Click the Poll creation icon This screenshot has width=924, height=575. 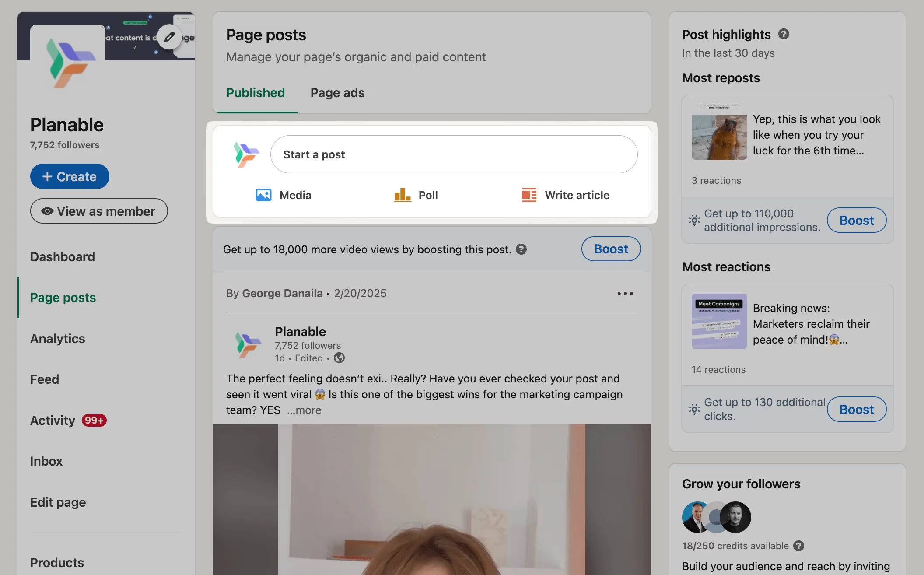(x=401, y=196)
